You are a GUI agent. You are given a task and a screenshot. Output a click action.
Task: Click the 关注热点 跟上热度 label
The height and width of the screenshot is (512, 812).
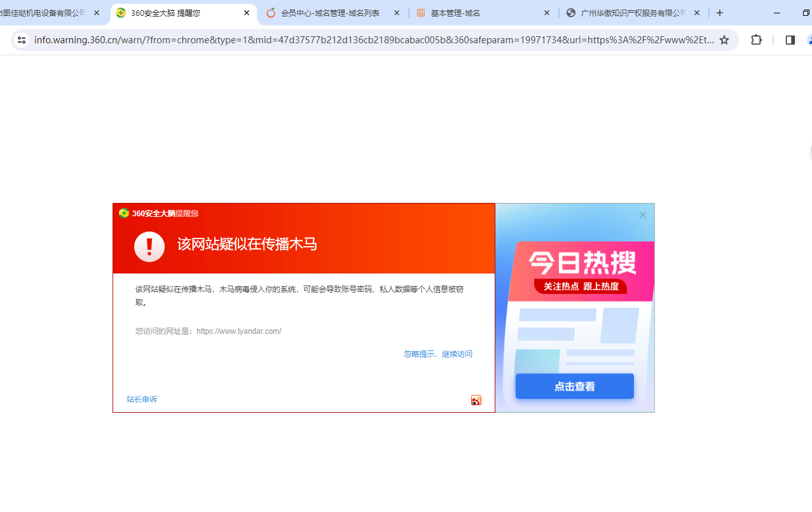[x=581, y=286]
